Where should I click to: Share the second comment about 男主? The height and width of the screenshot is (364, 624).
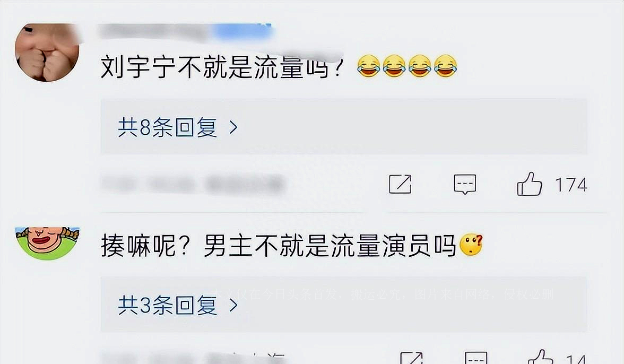tap(411, 358)
